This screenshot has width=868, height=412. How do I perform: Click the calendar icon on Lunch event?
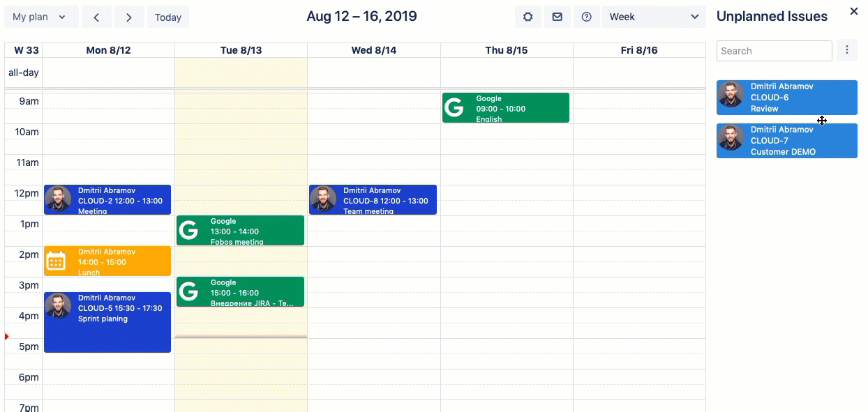[56, 261]
